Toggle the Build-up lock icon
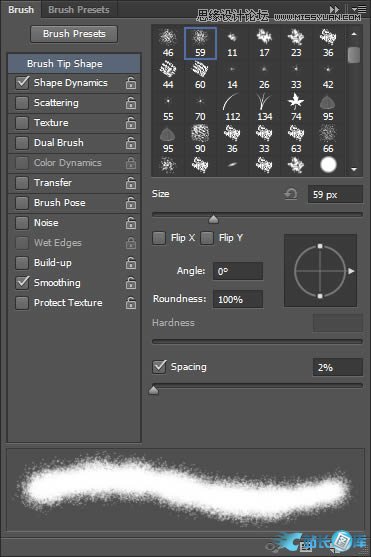This screenshot has width=371, height=557. point(131,263)
